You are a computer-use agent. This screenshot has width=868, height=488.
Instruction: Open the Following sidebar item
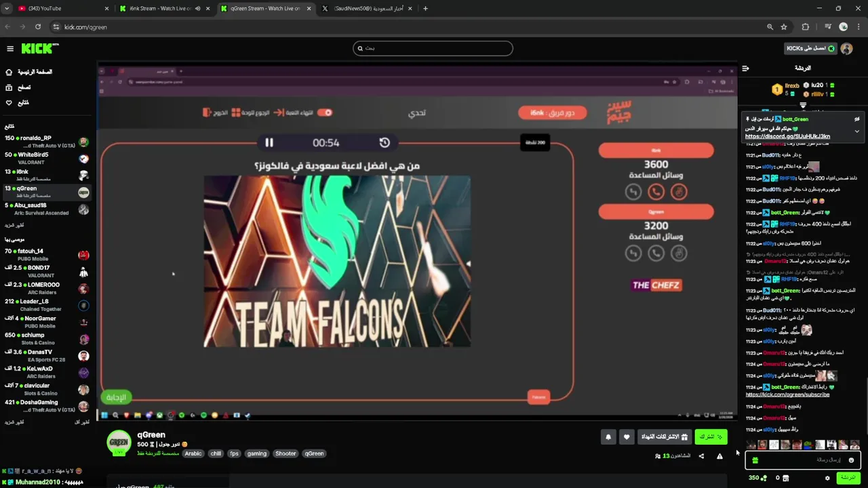pos(17,103)
